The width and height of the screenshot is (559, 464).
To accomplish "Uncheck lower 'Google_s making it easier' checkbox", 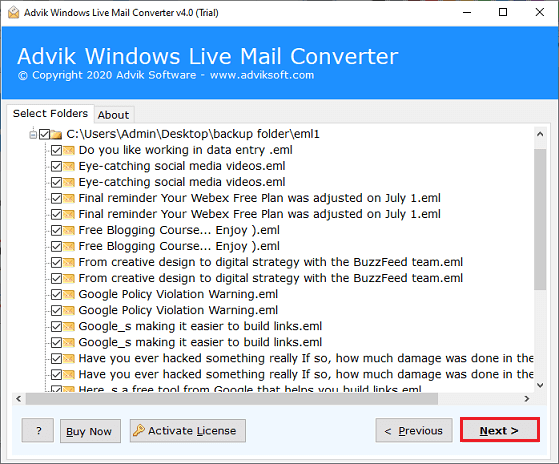I will click(x=56, y=343).
